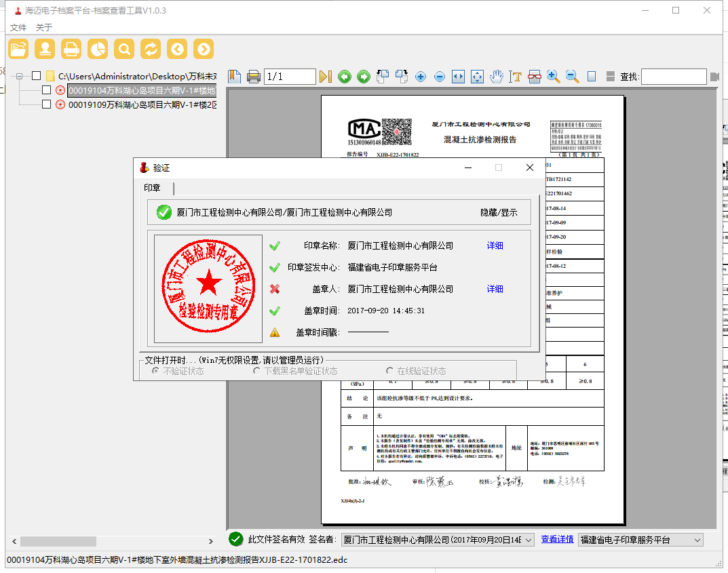This screenshot has height=573, width=728.
Task: Click 详细 link next to 盖章人
Action: (x=495, y=289)
